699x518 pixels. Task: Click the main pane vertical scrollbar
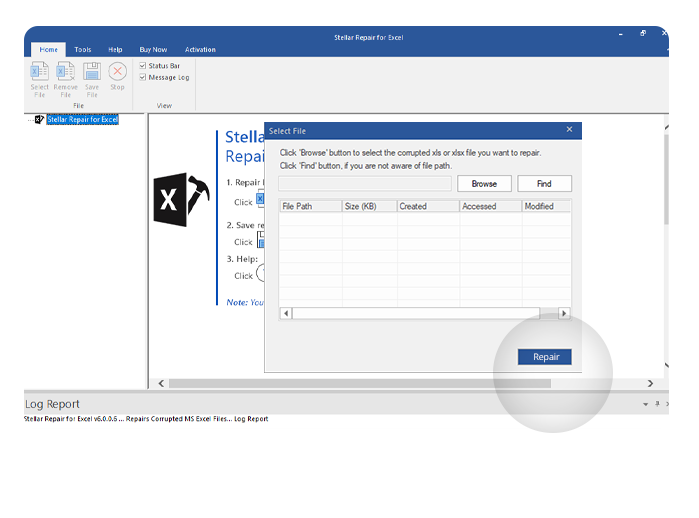coord(666,179)
